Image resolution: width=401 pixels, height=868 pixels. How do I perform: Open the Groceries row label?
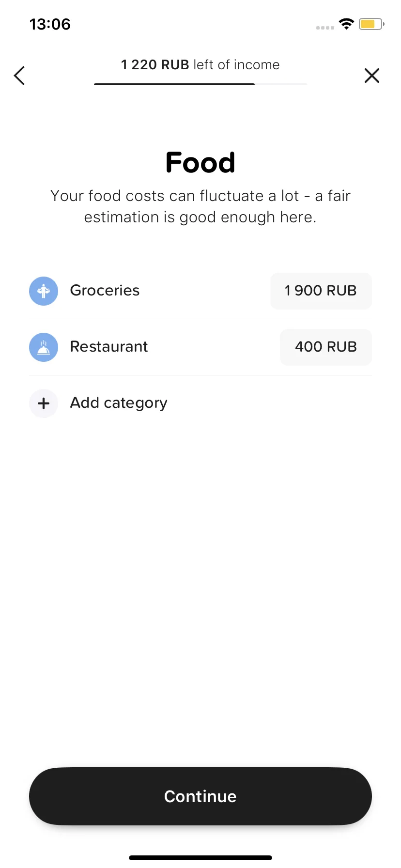[x=105, y=290]
